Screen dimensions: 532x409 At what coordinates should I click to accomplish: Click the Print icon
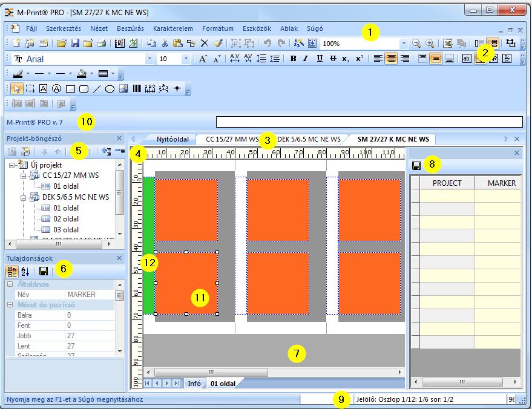[x=102, y=43]
